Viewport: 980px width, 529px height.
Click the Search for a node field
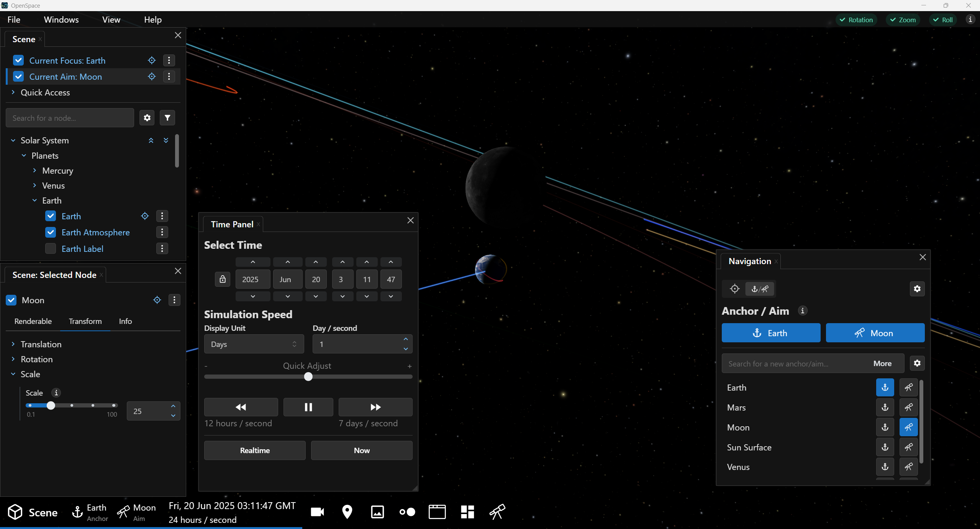[x=70, y=118]
